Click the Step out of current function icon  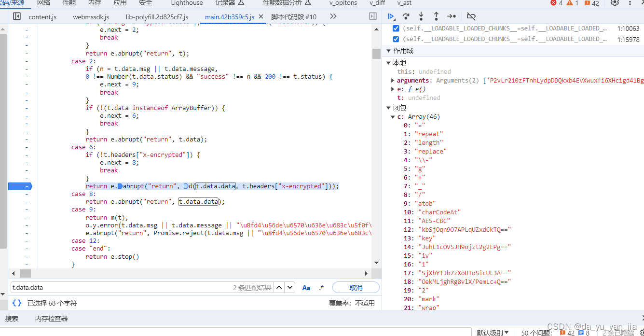tap(436, 16)
